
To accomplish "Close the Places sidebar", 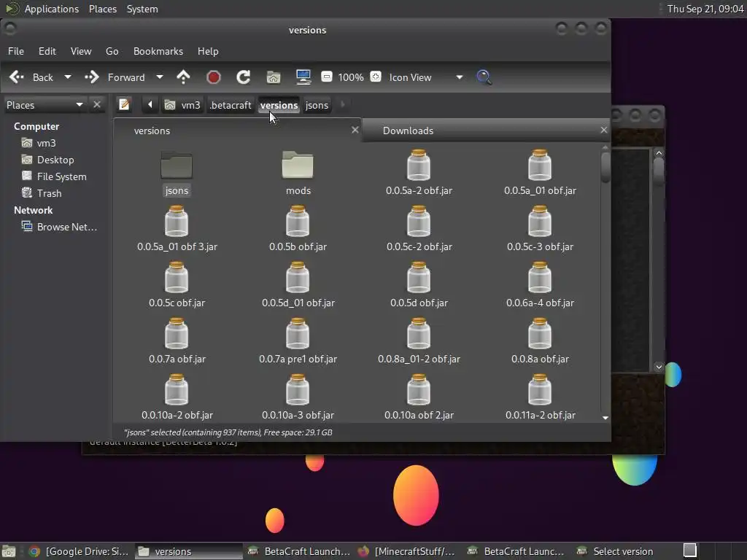I will pyautogui.click(x=97, y=104).
